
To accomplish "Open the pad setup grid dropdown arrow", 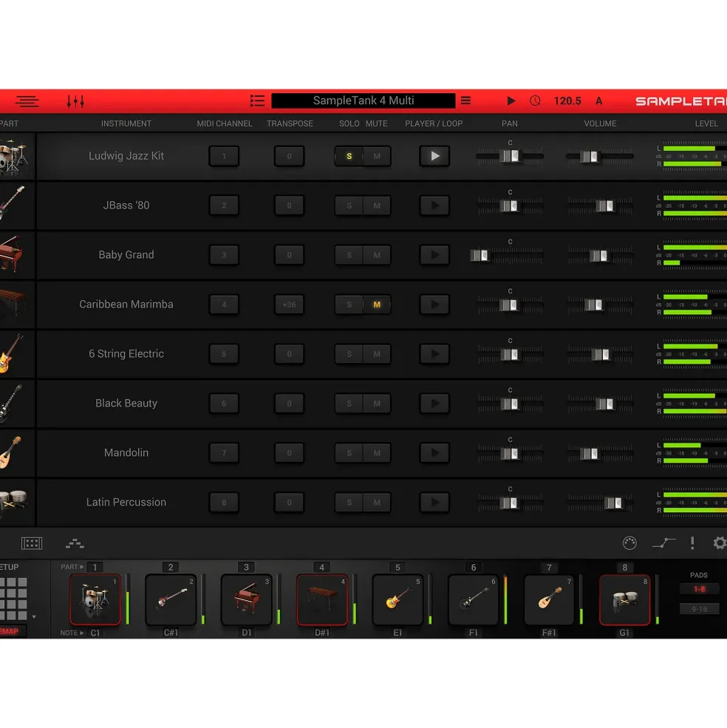I will coord(34,617).
